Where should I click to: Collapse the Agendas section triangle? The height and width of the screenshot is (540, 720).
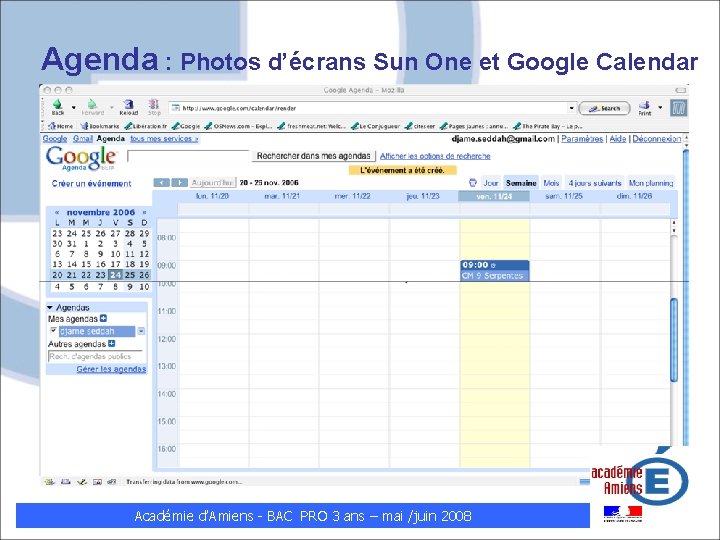50,307
